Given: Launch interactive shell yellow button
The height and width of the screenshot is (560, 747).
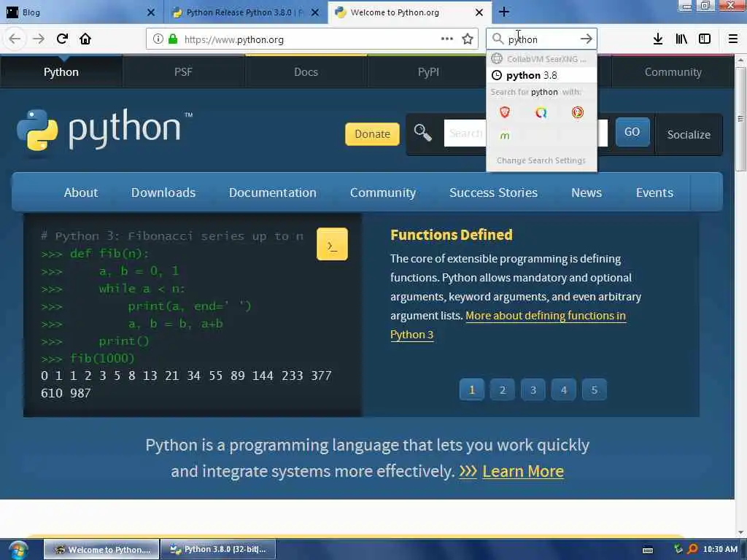Looking at the screenshot, I should (332, 244).
